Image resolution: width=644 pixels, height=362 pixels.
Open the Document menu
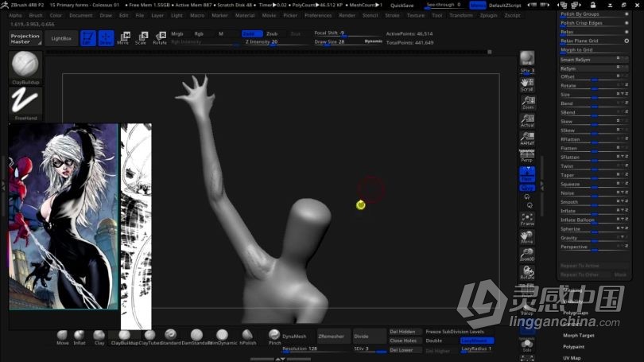point(81,15)
